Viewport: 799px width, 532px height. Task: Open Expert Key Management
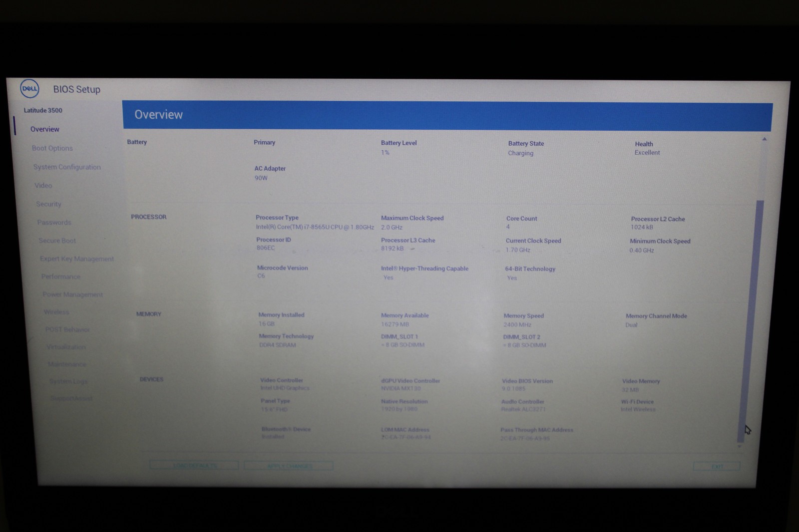point(77,259)
